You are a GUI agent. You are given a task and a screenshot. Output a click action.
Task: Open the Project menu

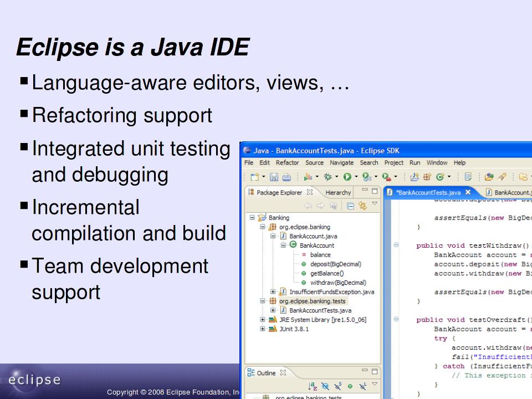[x=394, y=163]
